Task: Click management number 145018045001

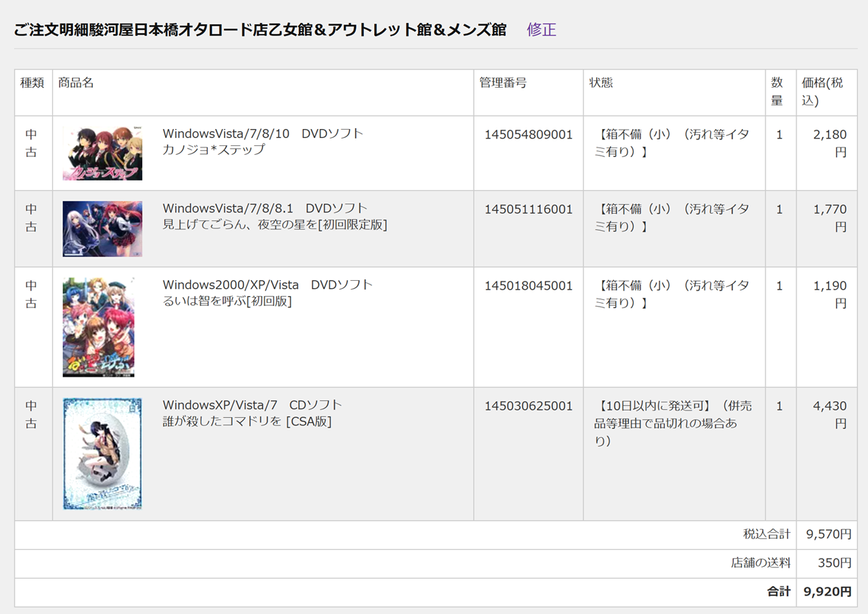Action: [528, 286]
